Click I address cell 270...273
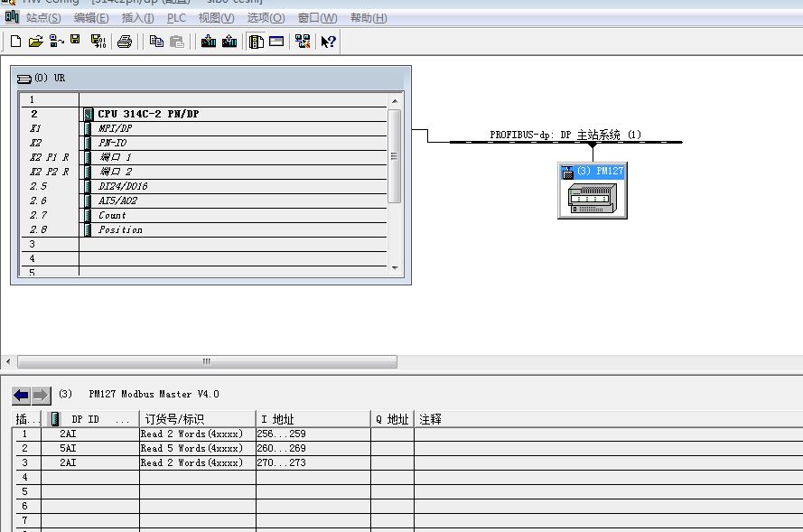The width and height of the screenshot is (803, 532). point(313,462)
